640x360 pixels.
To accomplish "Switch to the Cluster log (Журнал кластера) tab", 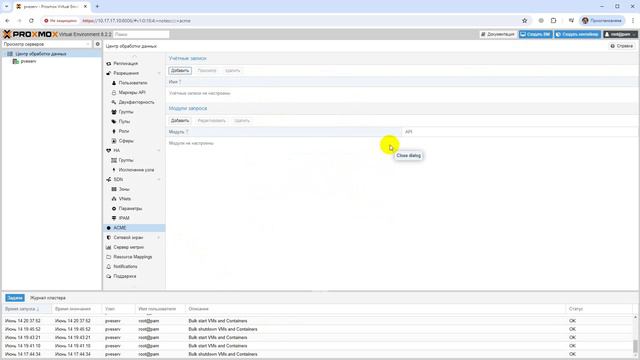I will [48, 298].
